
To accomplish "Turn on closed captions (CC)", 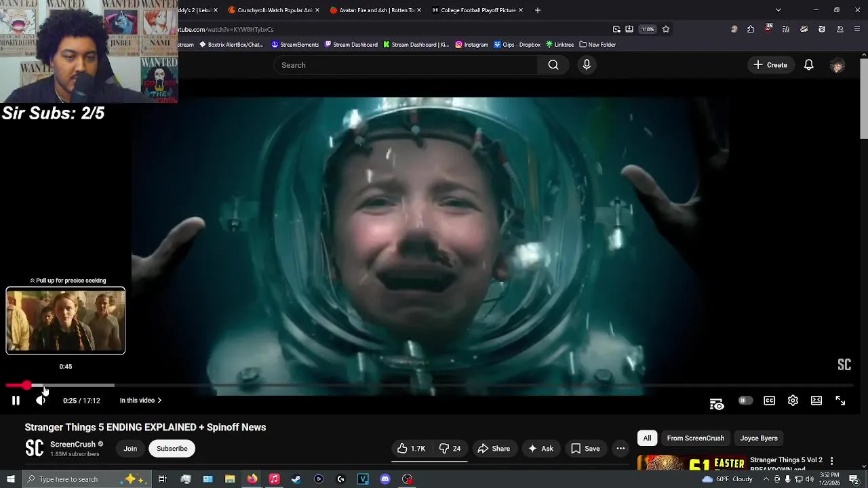I will tap(769, 401).
